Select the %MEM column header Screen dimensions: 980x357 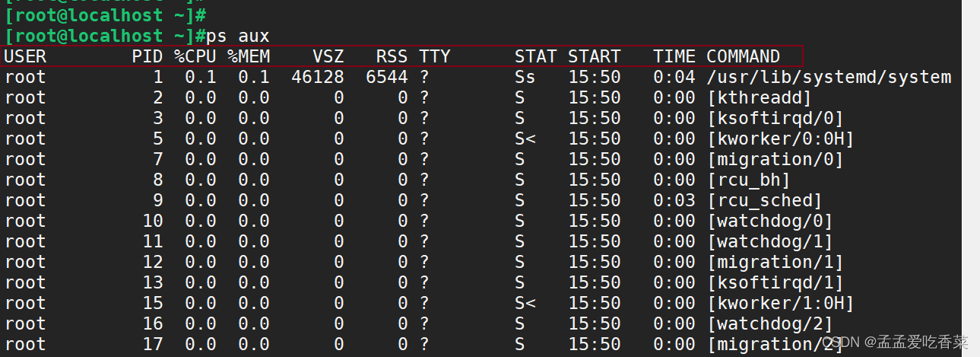tap(249, 56)
